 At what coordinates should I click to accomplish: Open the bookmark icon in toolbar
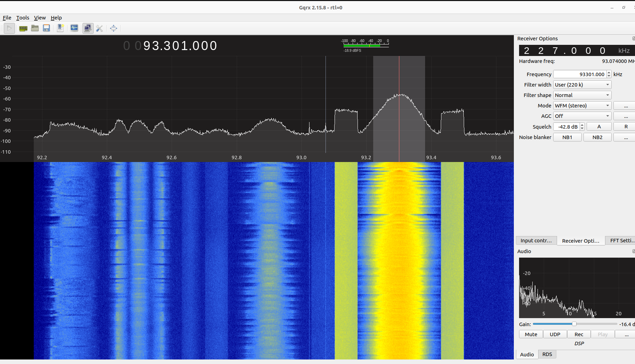click(x=60, y=28)
